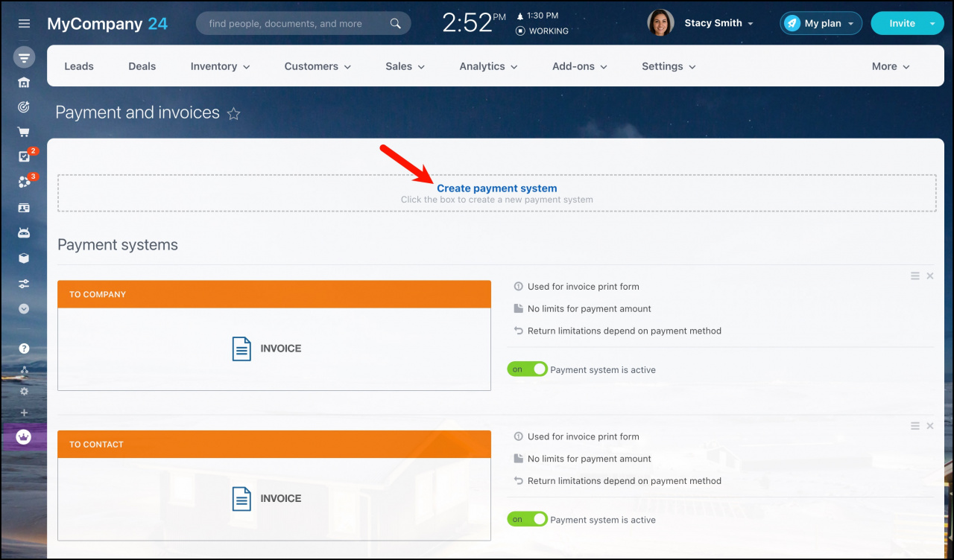Click the TO CONTACT row drag handle
The image size is (954, 560).
(915, 426)
